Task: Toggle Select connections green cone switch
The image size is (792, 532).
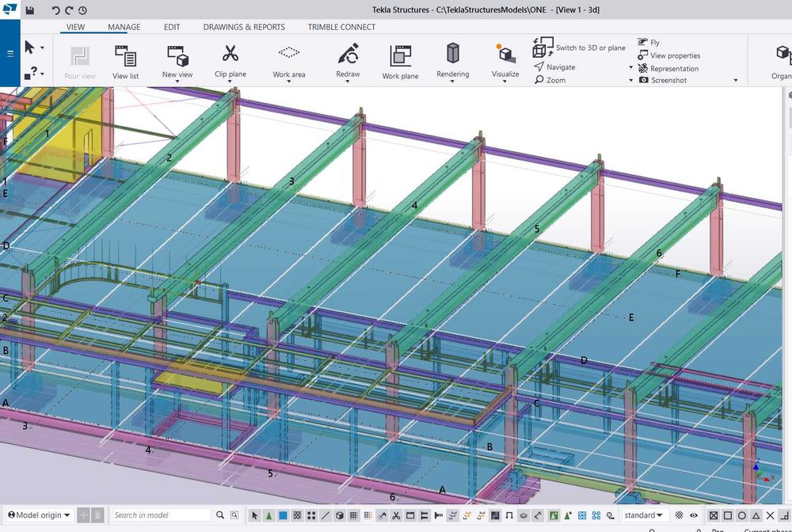Action: tap(269, 515)
